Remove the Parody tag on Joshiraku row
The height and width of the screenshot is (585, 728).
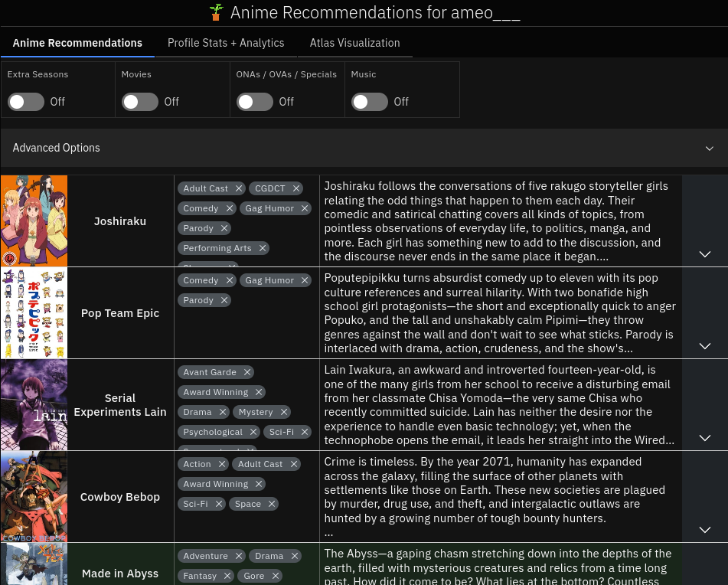point(224,228)
